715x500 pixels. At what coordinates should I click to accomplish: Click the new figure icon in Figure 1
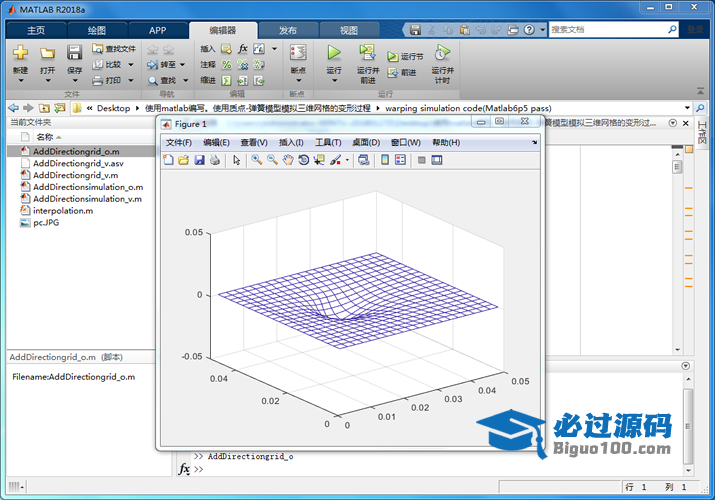(x=168, y=160)
